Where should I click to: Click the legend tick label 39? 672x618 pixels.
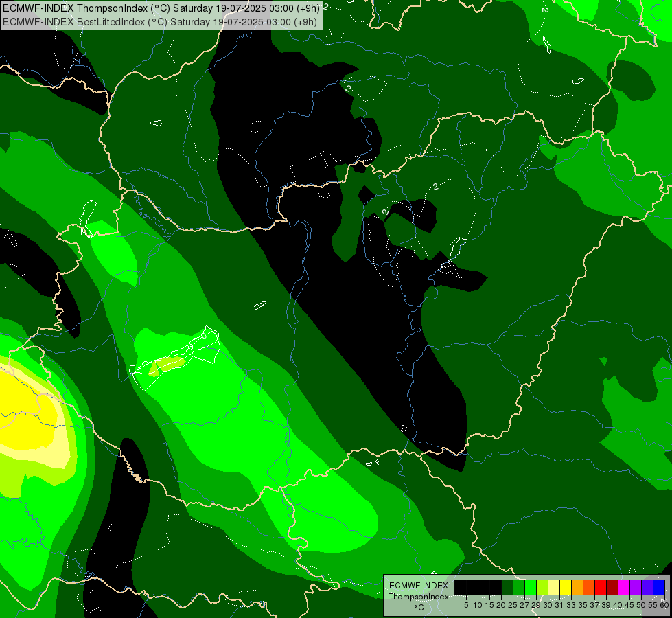click(606, 605)
